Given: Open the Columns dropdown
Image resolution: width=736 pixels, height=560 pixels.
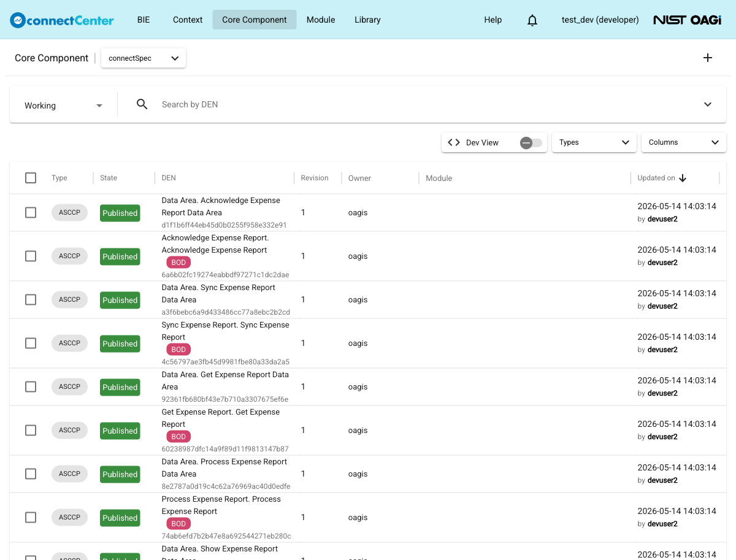Looking at the screenshot, I should pyautogui.click(x=684, y=142).
